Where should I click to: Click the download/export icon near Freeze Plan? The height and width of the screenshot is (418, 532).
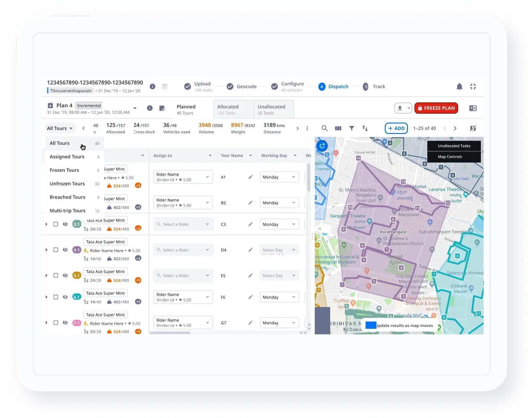coord(400,108)
